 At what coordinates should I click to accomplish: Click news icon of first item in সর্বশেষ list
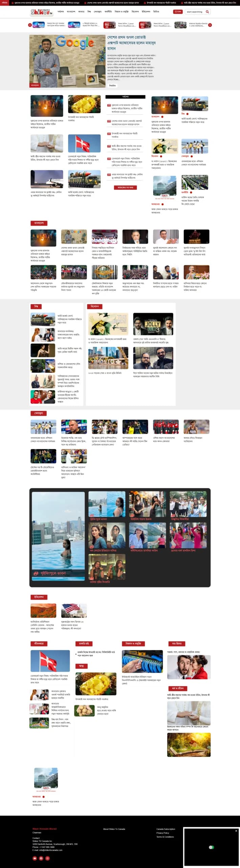pos(109,105)
